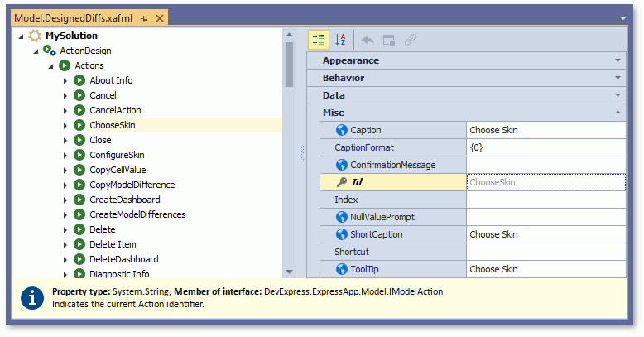644x337 pixels.
Task: Click the CopyModelDifference action icon
Action: 79,185
